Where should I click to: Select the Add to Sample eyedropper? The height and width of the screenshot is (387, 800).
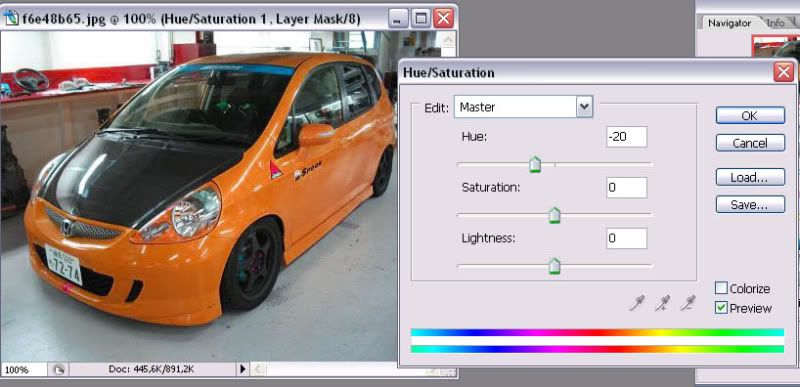pyautogui.click(x=663, y=303)
